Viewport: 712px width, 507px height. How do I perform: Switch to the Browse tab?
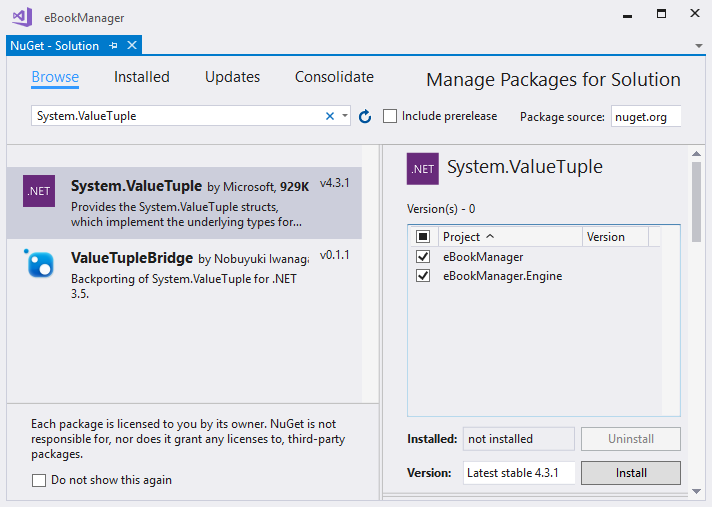coord(55,77)
